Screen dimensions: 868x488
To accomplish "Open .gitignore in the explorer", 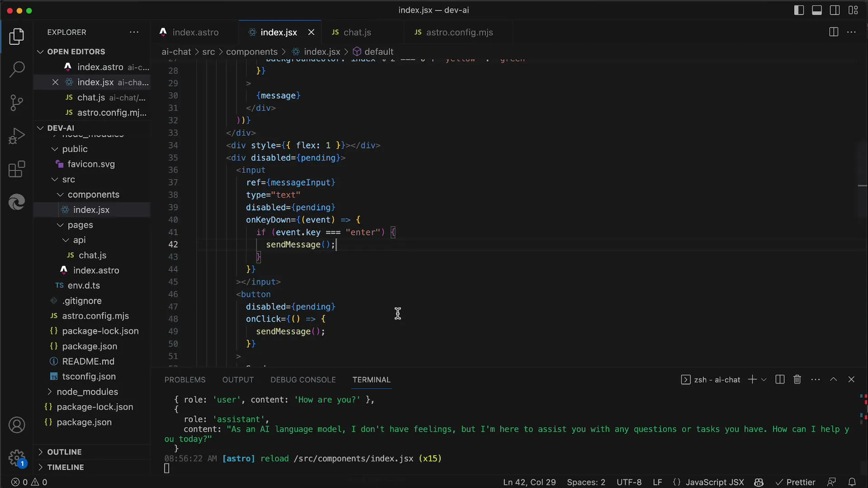I will coord(92,301).
